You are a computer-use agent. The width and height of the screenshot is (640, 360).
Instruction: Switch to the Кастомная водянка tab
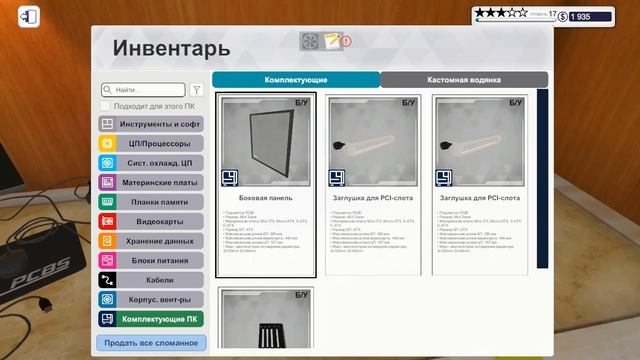(x=464, y=80)
